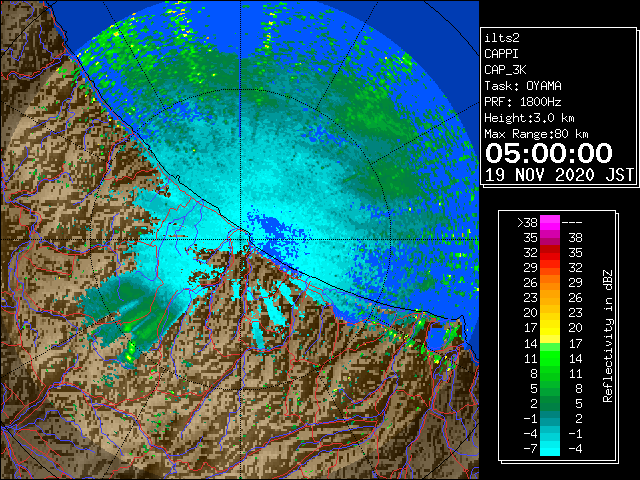Click the '-7' legend value

[x=531, y=449]
